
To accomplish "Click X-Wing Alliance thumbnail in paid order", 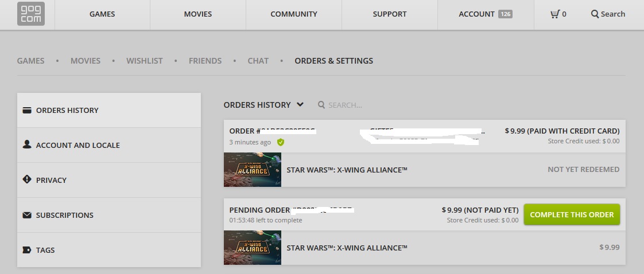I will 253,170.
